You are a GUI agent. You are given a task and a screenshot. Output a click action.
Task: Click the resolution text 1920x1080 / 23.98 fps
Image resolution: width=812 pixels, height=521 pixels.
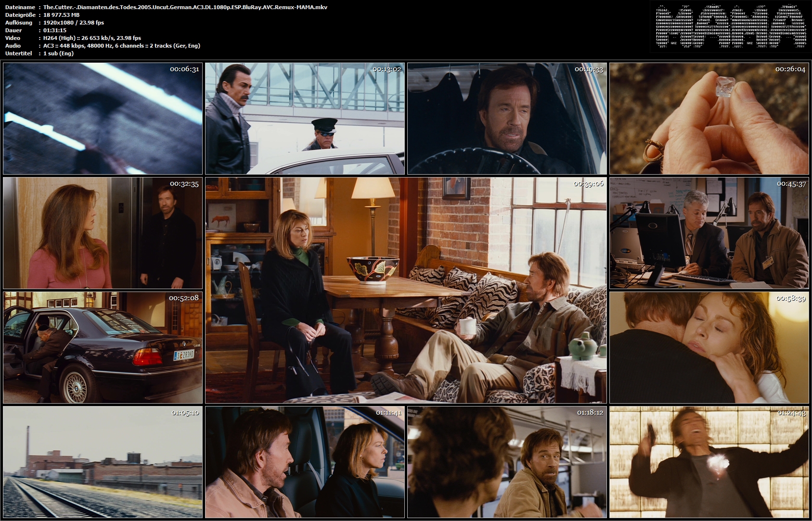pos(74,23)
